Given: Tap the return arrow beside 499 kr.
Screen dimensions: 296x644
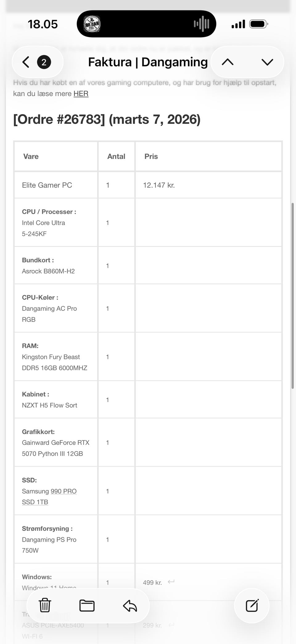Looking at the screenshot, I should pyautogui.click(x=171, y=582).
